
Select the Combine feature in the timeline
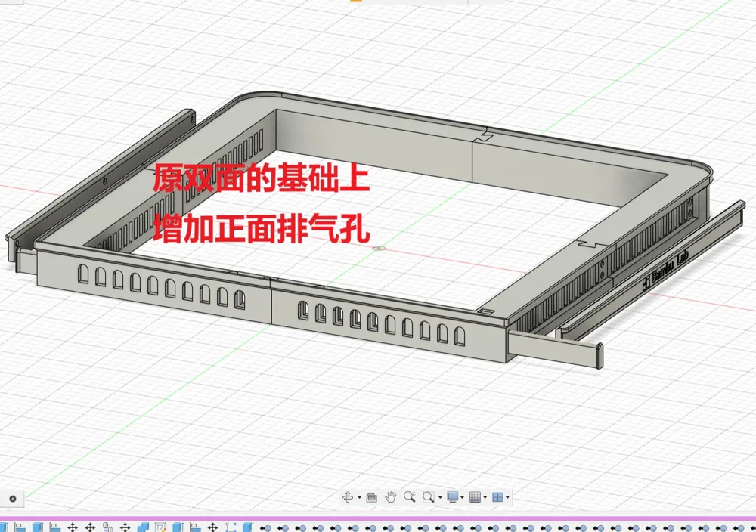tap(143, 527)
